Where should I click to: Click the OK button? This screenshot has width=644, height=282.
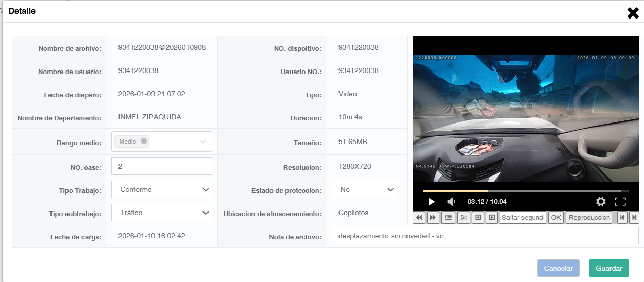pos(555,218)
